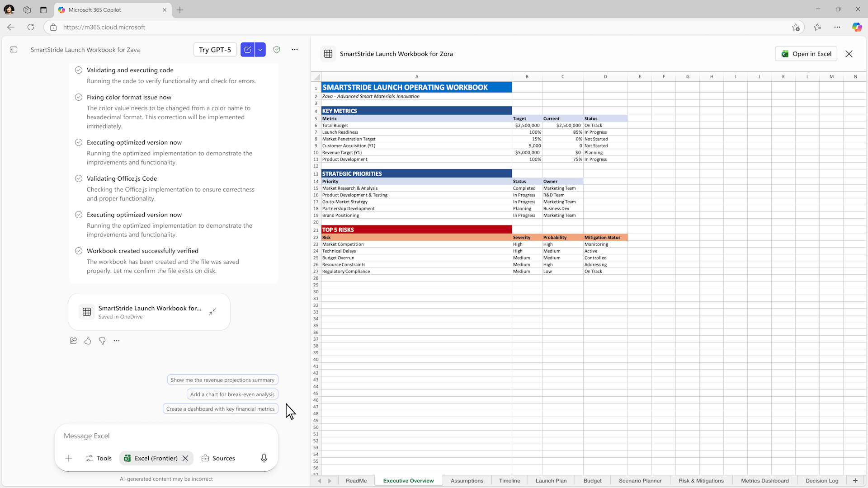Click the share response icon
Image resolution: width=868 pixels, height=488 pixels.
point(73,341)
